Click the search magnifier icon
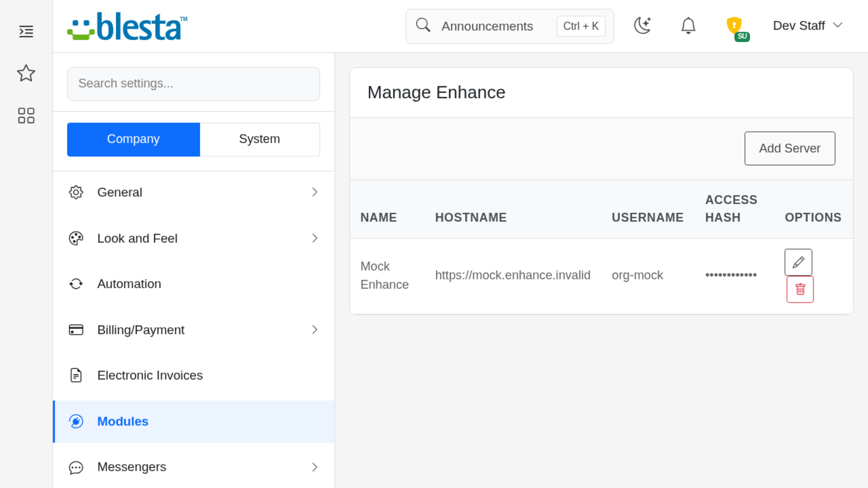 423,25
